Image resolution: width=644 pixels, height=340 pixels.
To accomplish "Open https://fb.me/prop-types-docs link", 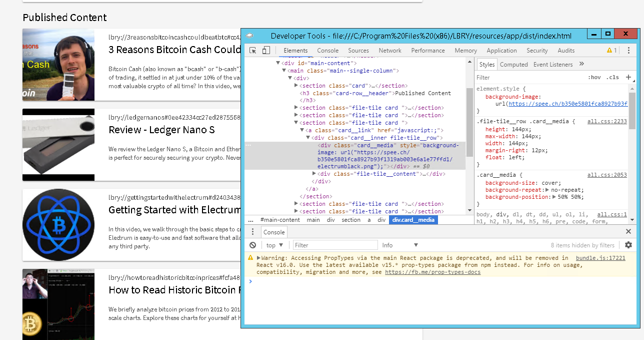I will (x=432, y=272).
